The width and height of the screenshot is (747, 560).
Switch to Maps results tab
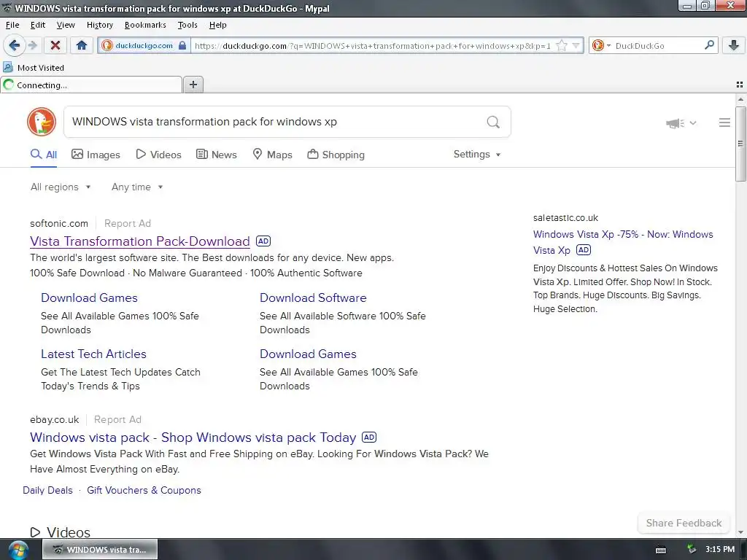272,155
